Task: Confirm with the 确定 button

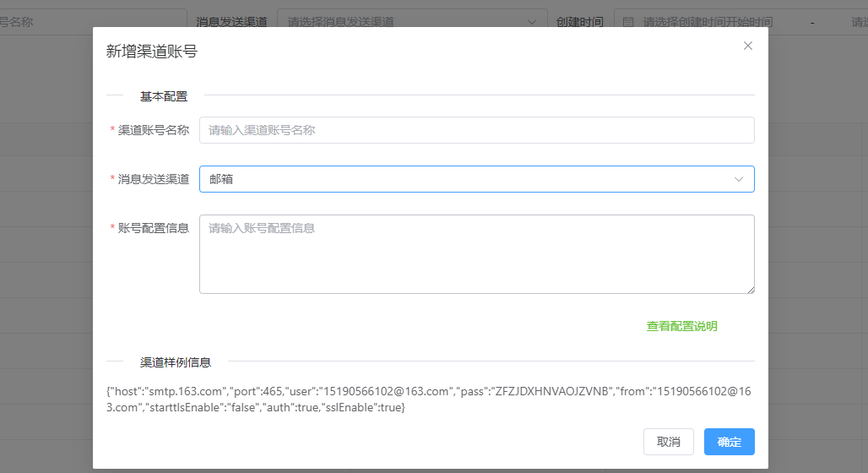Action: tap(729, 442)
